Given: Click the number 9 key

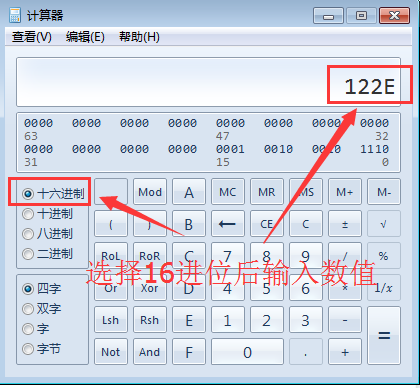Looking at the screenshot, I should [306, 256].
